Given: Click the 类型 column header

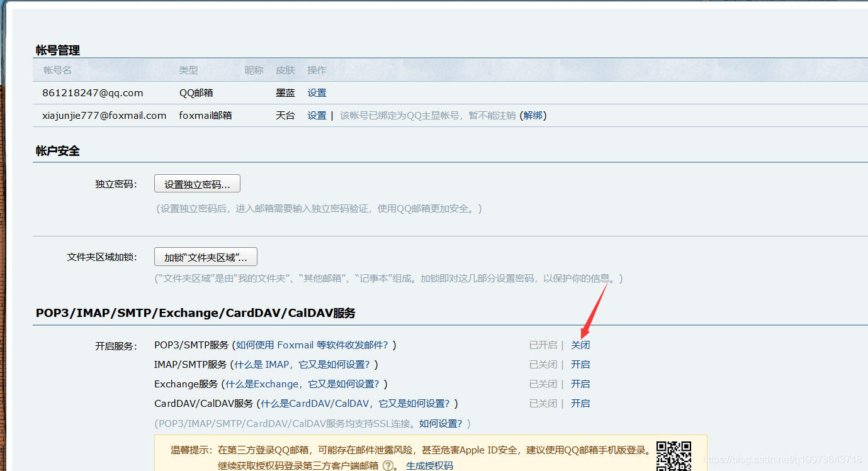Looking at the screenshot, I should tap(188, 70).
